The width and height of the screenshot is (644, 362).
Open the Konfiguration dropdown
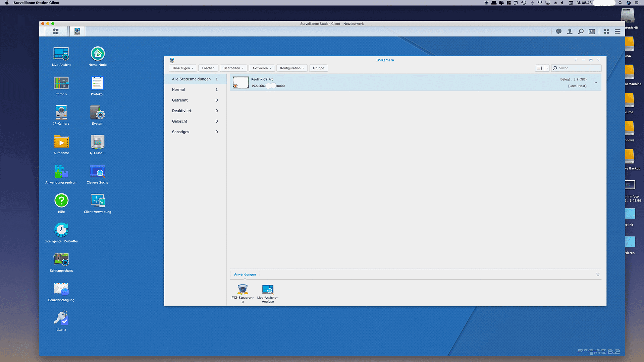[292, 68]
